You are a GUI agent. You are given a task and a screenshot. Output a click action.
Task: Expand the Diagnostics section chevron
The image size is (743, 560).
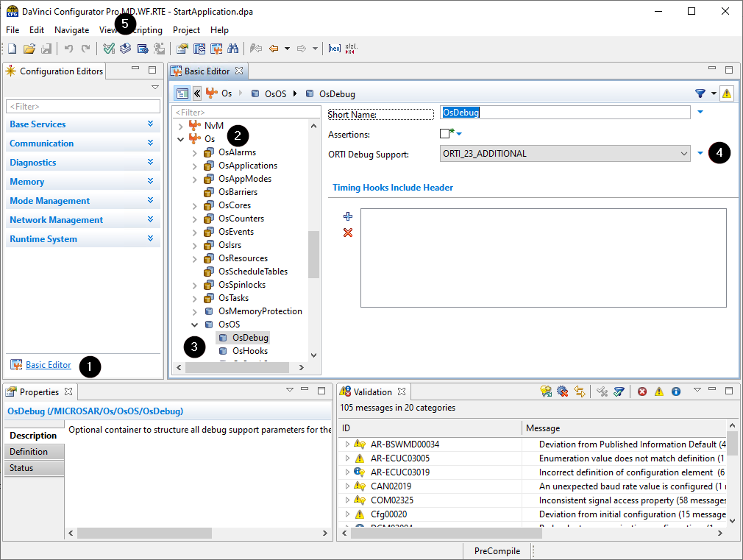150,162
